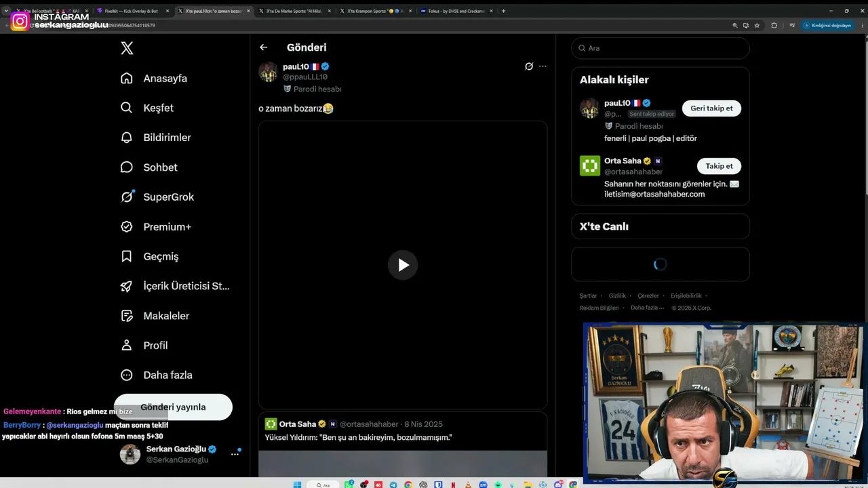
Task: Open Telegram from the taskbar
Action: click(393, 485)
